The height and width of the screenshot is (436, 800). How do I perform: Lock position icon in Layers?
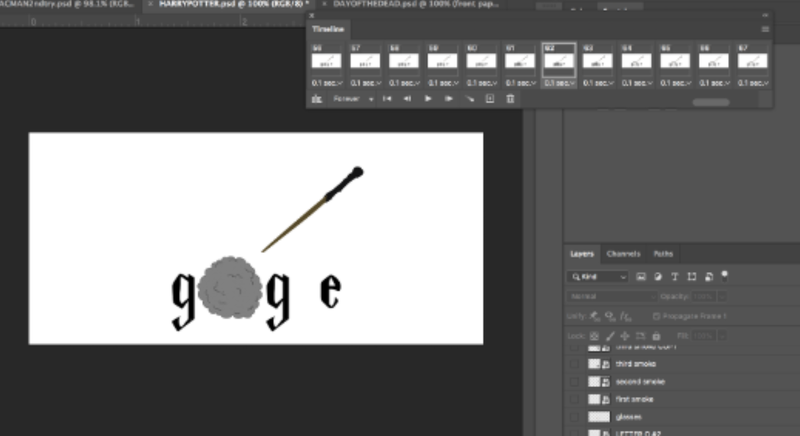625,336
